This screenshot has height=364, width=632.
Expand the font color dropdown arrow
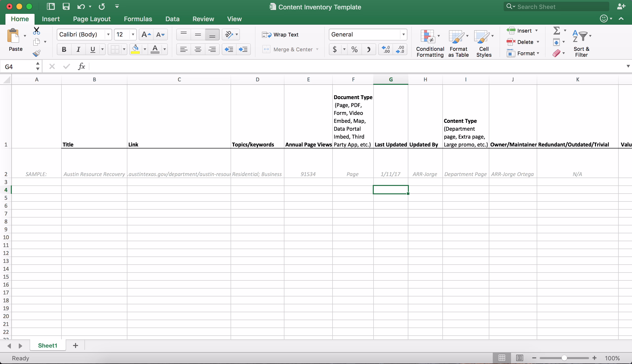point(165,49)
